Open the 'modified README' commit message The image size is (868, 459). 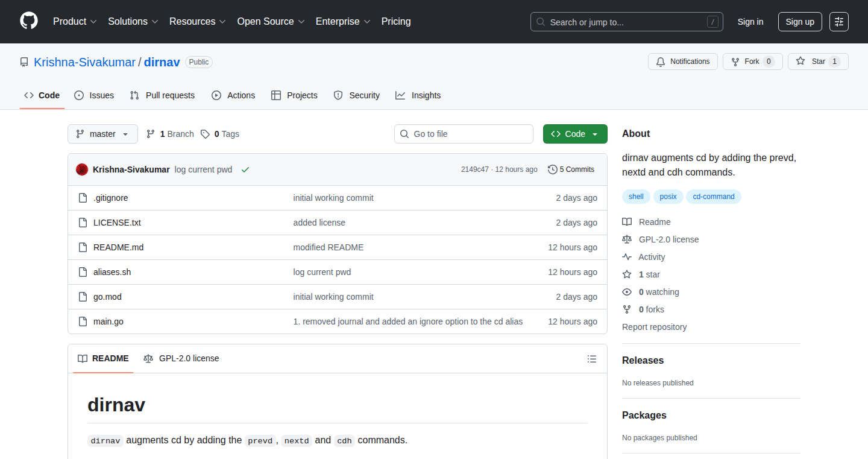329,247
